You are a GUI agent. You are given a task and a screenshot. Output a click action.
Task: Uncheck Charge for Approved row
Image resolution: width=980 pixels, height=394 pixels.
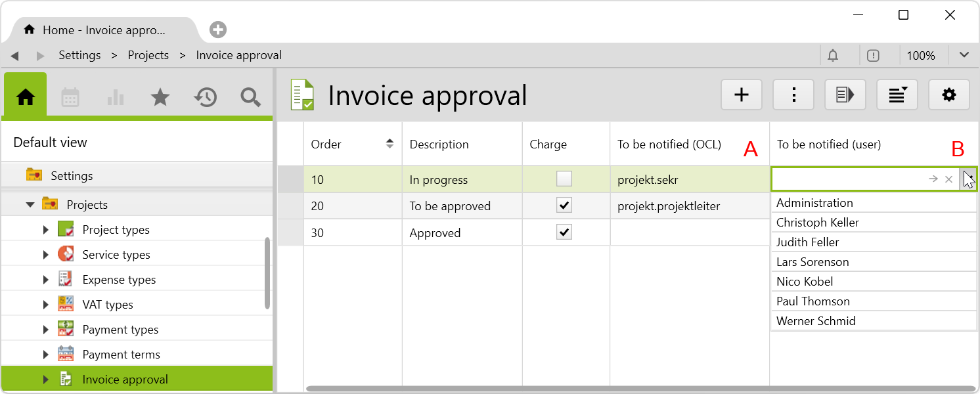tap(564, 232)
